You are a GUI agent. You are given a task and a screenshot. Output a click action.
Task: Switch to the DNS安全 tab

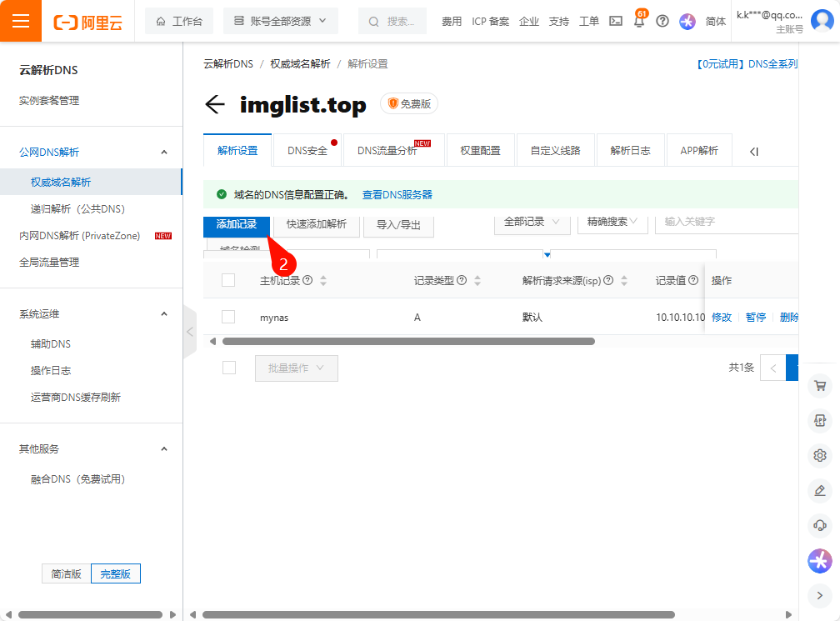click(307, 151)
